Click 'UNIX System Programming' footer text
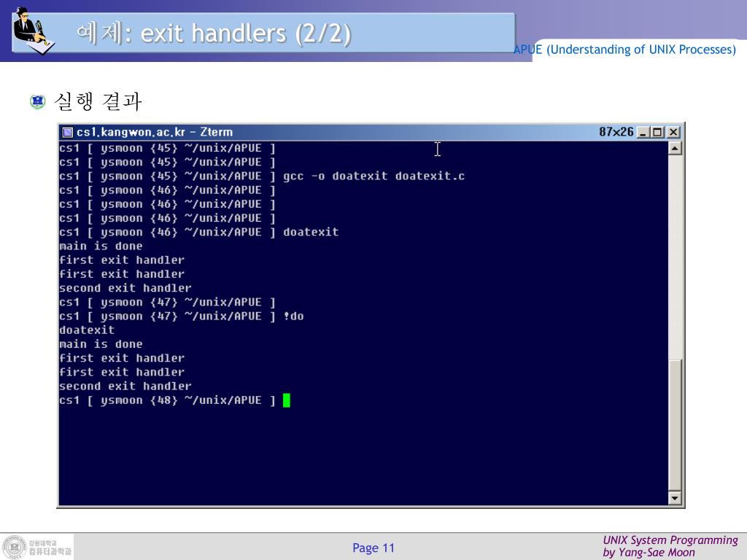This screenshot has width=747, height=560. coord(670,540)
